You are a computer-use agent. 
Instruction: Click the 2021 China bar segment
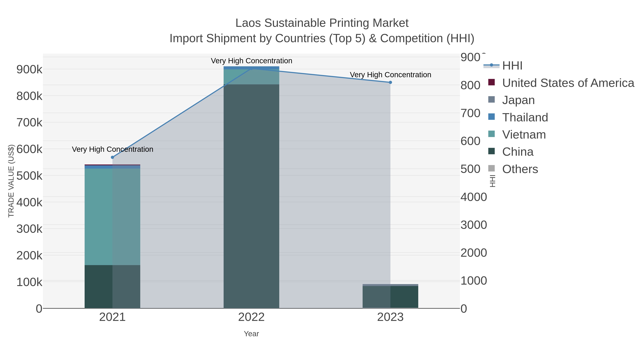[112, 287]
